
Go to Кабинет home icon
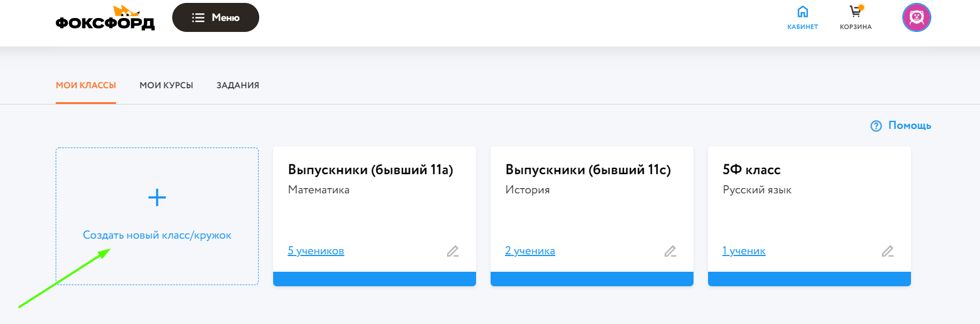click(803, 12)
